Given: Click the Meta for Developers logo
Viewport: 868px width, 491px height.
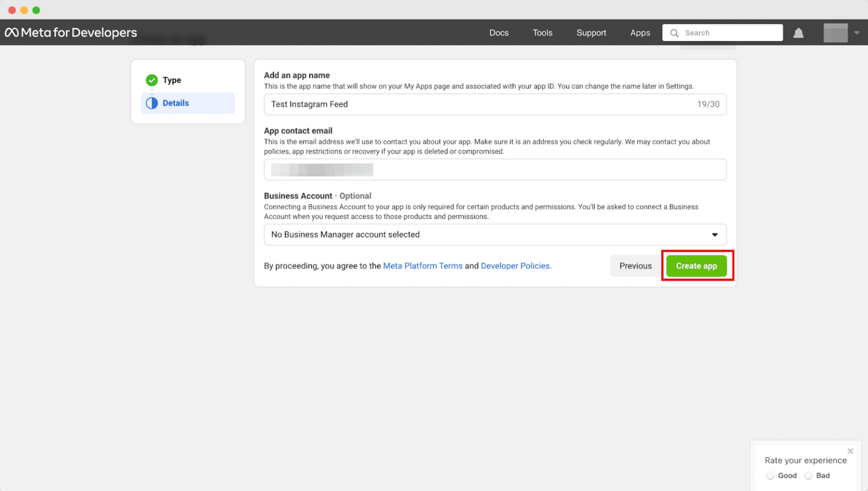Looking at the screenshot, I should click(71, 32).
